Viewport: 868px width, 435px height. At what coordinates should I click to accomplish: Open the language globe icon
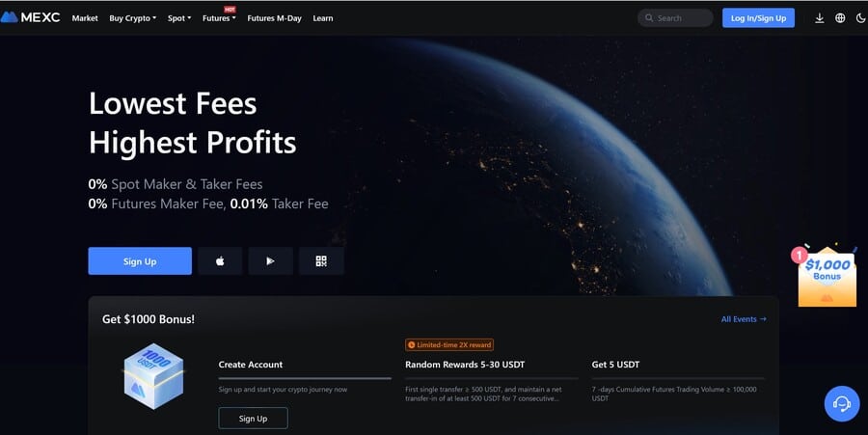pos(840,18)
